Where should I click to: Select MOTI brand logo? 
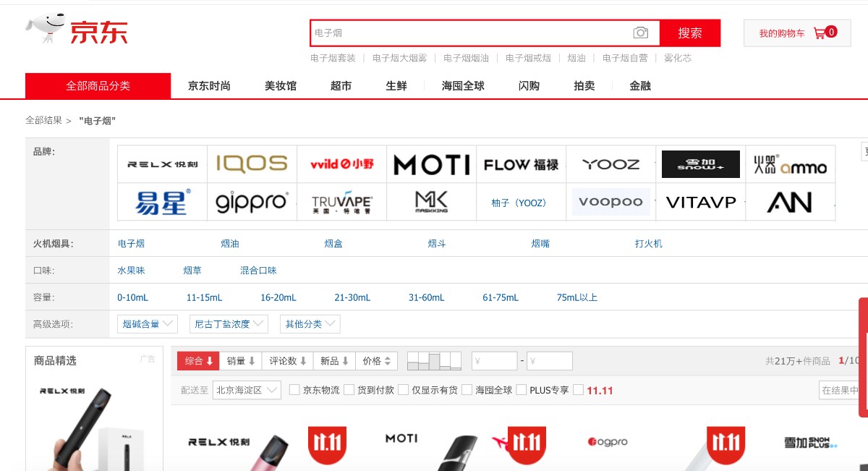click(431, 165)
